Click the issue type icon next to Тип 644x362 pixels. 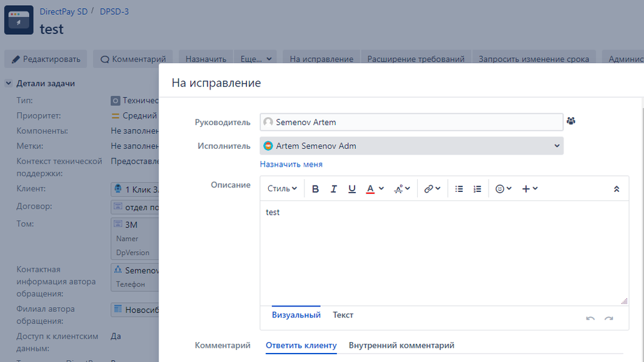(115, 100)
